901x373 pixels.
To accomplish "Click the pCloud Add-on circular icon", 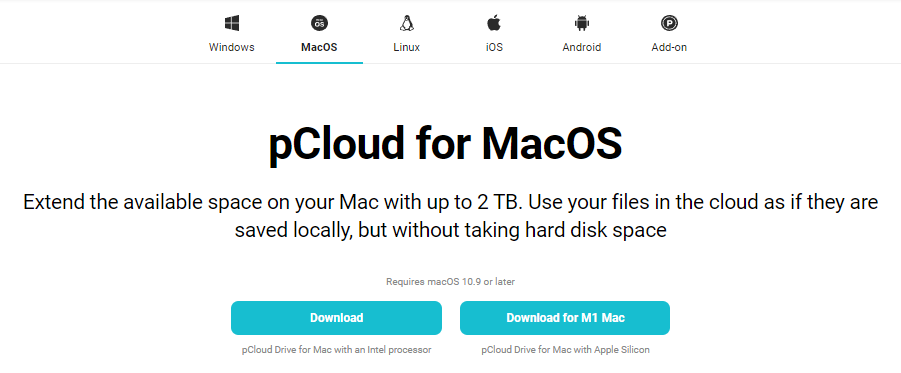I will (669, 23).
